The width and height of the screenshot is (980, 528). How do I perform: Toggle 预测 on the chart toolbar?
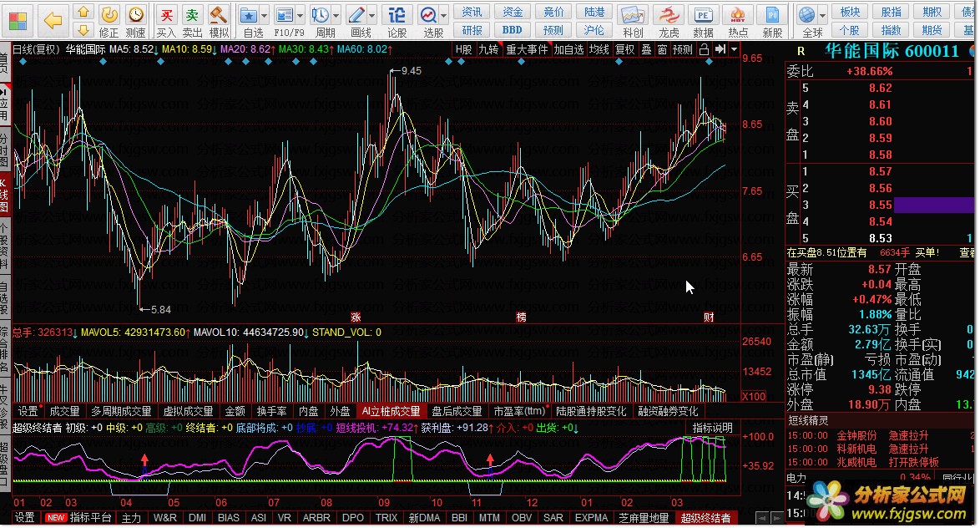683,49
